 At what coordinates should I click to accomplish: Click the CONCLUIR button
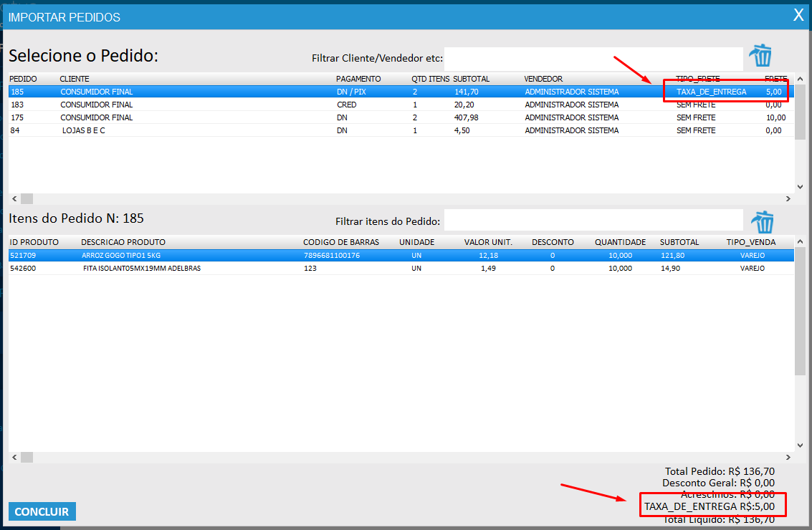coord(42,511)
